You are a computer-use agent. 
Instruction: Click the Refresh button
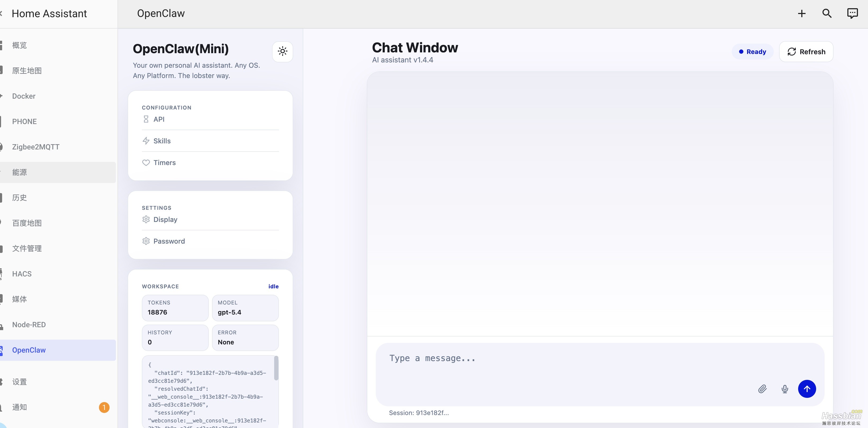(x=806, y=52)
